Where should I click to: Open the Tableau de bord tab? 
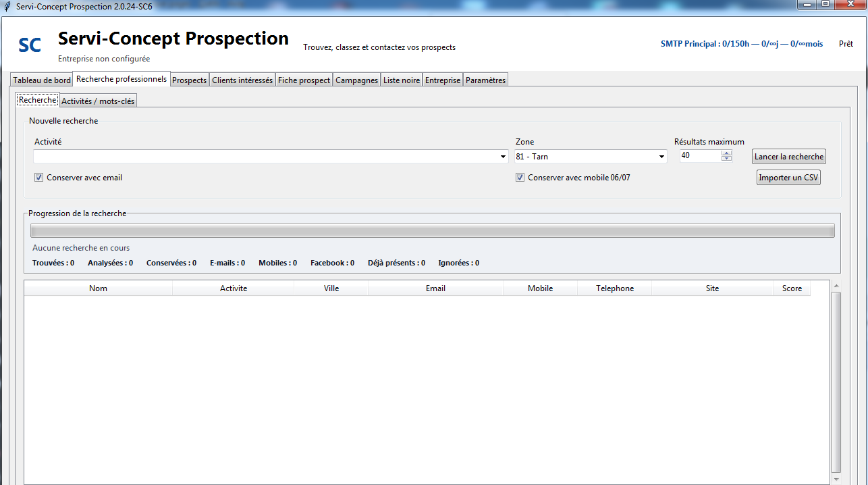point(42,80)
